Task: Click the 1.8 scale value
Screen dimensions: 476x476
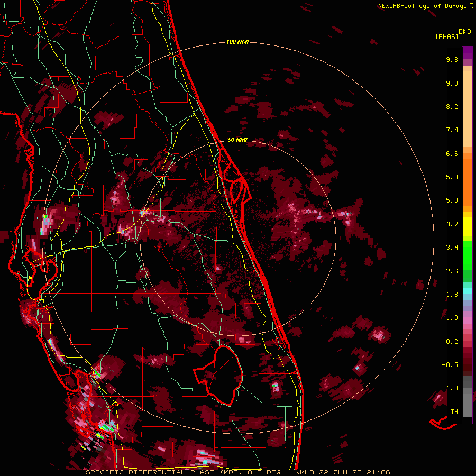Action: coord(452,295)
